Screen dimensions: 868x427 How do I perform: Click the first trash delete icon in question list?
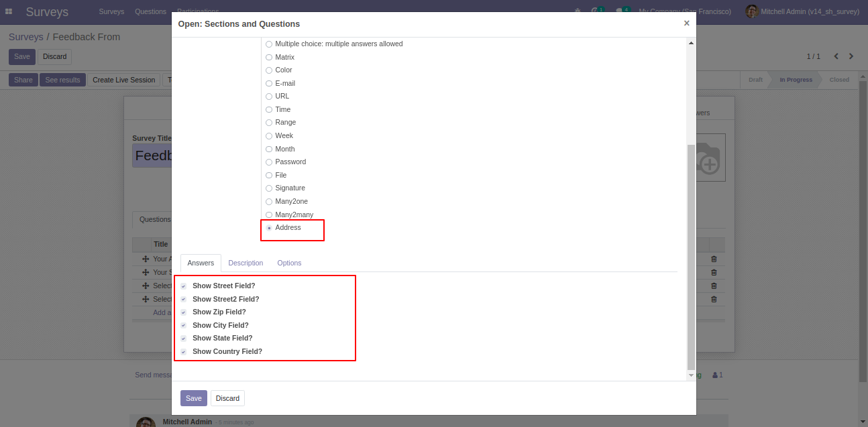click(714, 259)
